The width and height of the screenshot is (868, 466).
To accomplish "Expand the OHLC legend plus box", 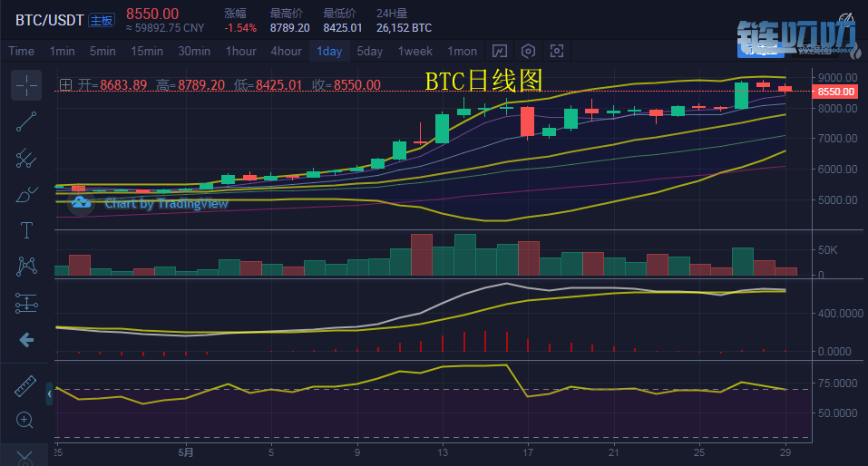I will pos(65,84).
